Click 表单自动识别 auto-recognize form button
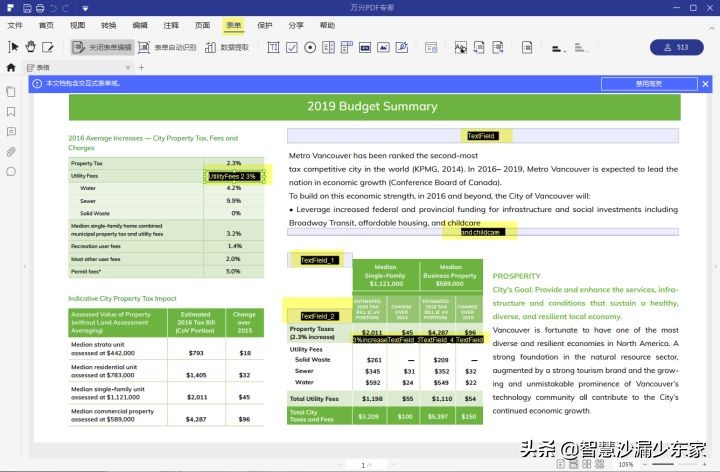 coord(167,47)
